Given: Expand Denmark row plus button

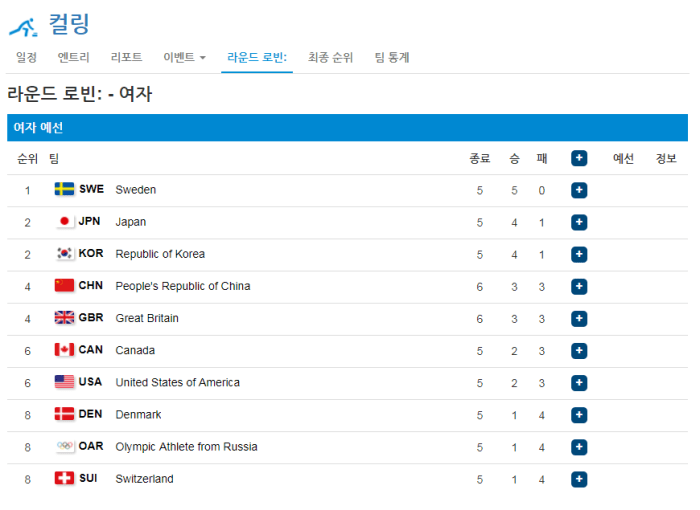Looking at the screenshot, I should pos(579,415).
